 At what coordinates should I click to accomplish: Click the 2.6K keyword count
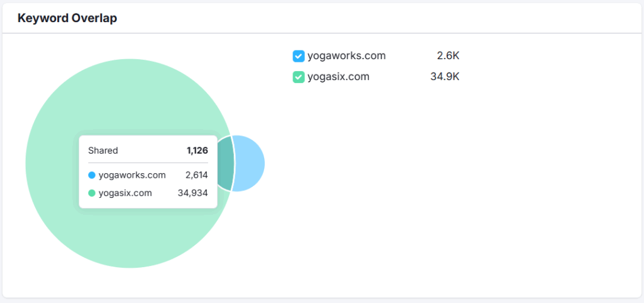(448, 56)
